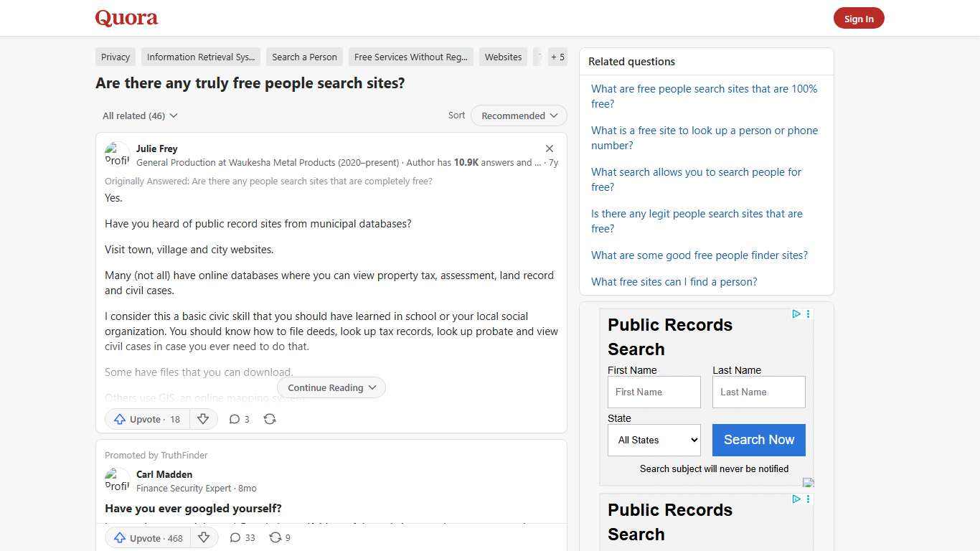Select the Privacy topic tag
980x551 pixels.
click(x=115, y=57)
